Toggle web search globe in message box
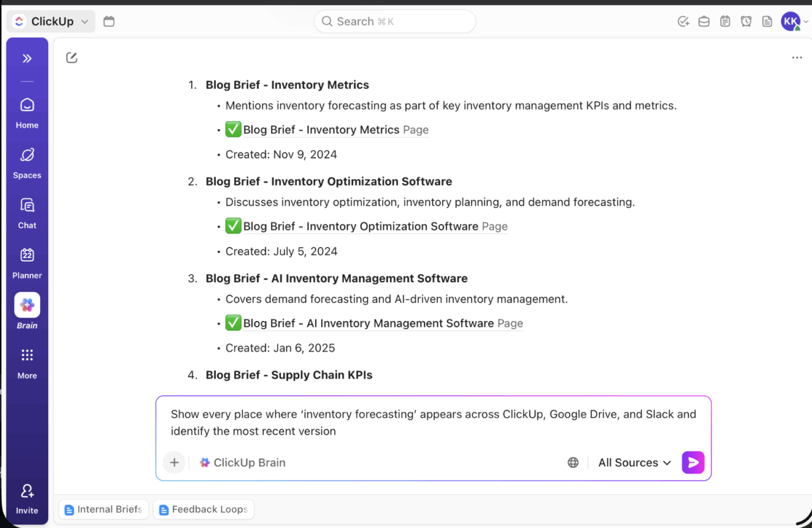The height and width of the screenshot is (528, 812). click(x=573, y=463)
